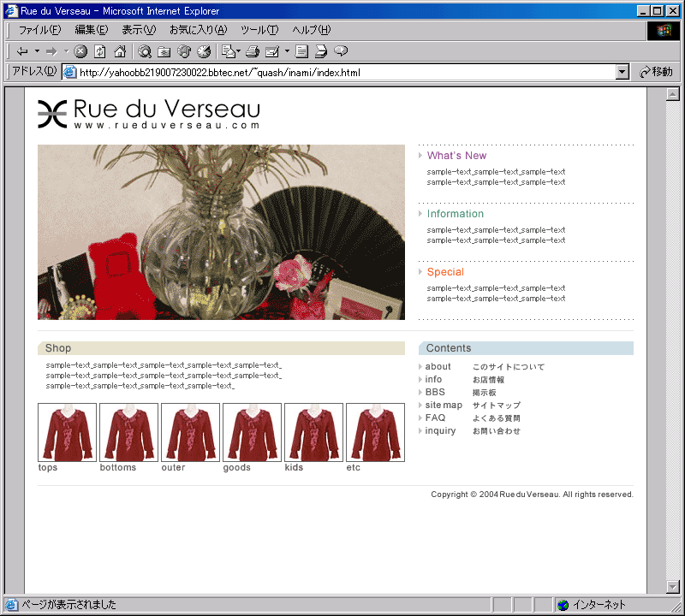Screen dimensions: 685x616
Task: Open the site map contents link
Action: (444, 406)
